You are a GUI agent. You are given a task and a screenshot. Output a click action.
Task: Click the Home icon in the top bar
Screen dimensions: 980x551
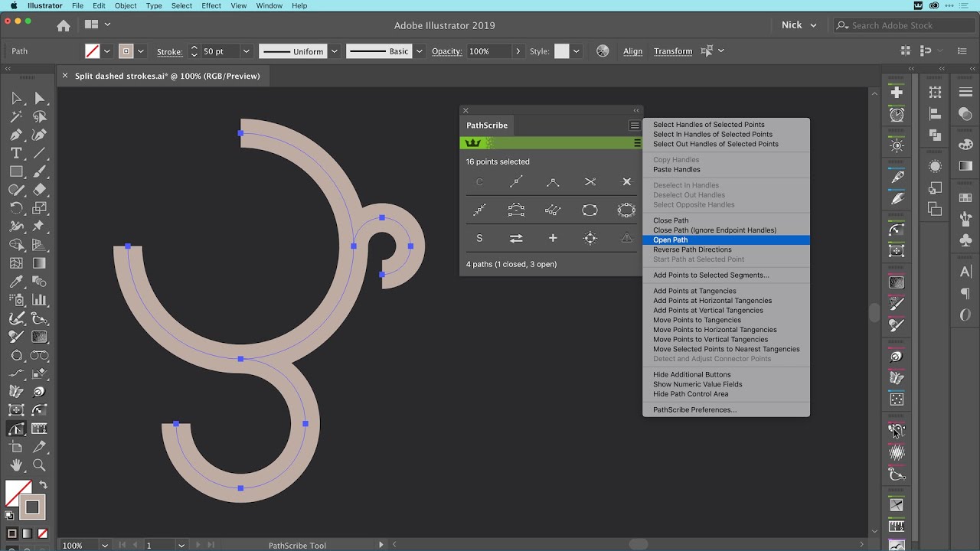point(64,25)
